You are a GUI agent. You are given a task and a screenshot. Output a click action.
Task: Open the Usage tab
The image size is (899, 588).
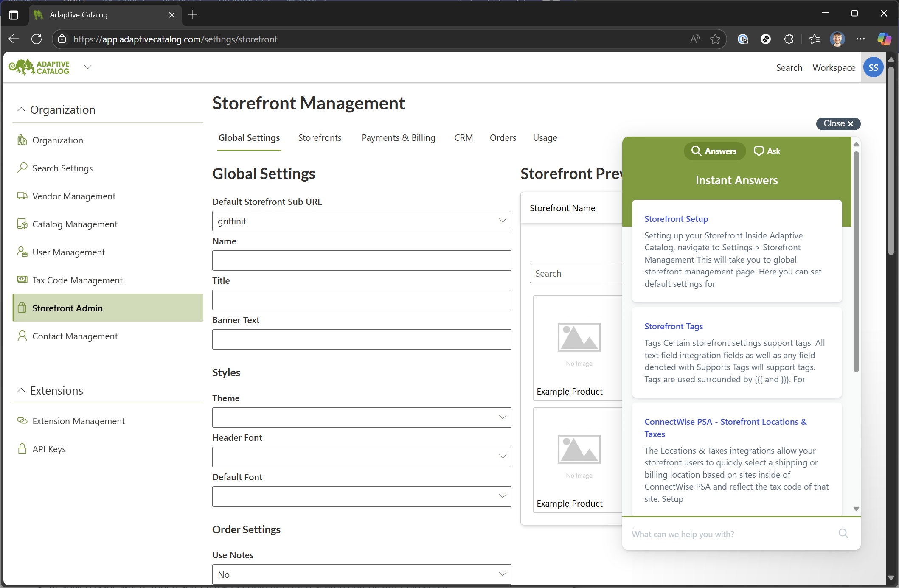point(545,138)
